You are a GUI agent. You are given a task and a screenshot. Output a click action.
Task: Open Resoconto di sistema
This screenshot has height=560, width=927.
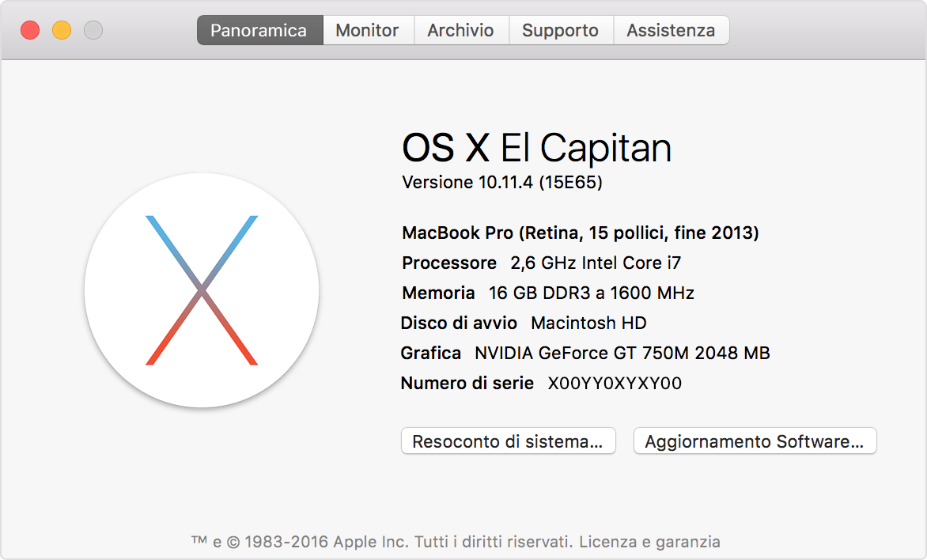pos(508,441)
